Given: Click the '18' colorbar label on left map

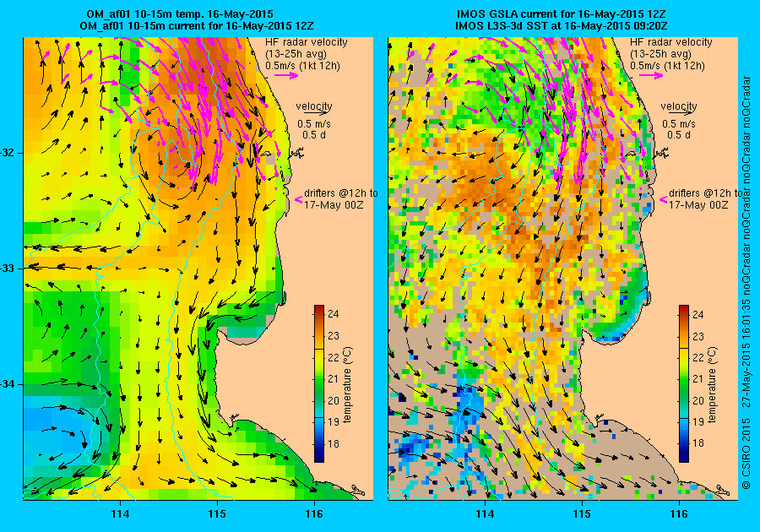Looking at the screenshot, I should (334, 443).
